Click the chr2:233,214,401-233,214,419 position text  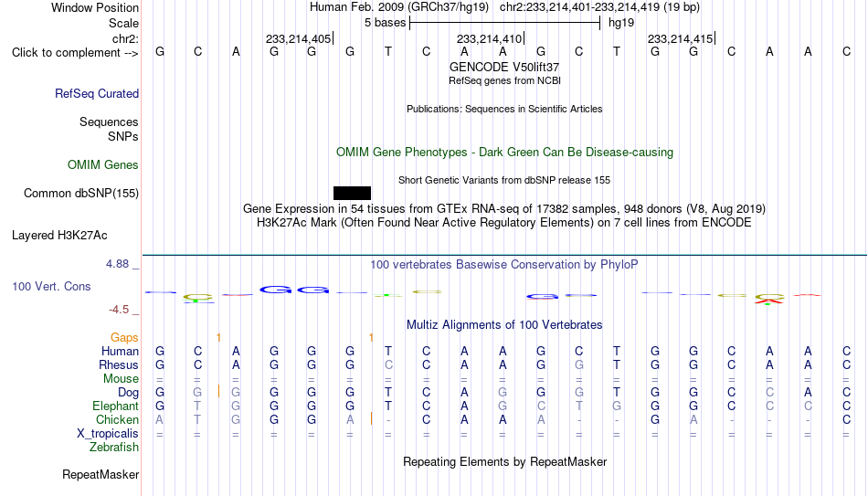[x=599, y=7]
